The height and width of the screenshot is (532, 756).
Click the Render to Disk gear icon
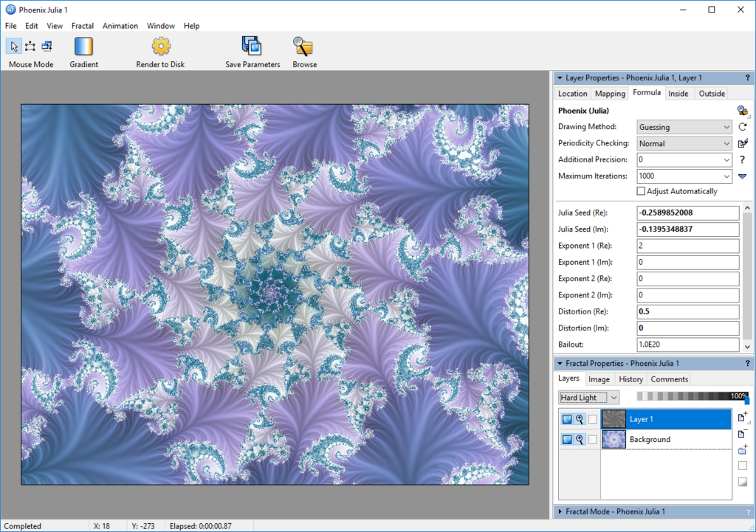pyautogui.click(x=160, y=47)
